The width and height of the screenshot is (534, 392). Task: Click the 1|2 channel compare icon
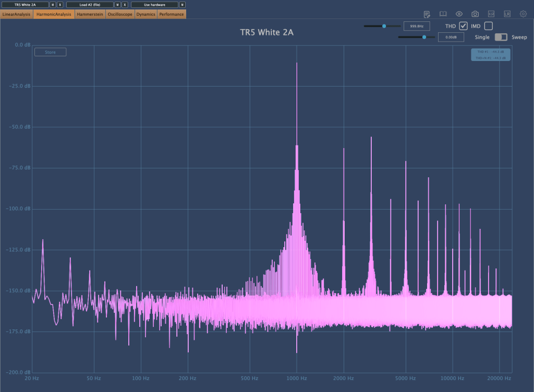point(491,14)
